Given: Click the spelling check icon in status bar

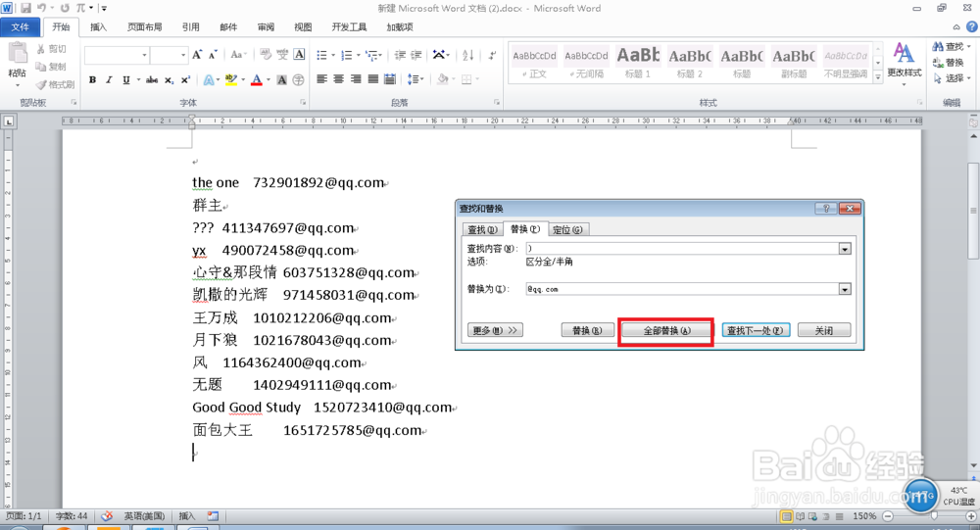Looking at the screenshot, I should click(x=107, y=516).
